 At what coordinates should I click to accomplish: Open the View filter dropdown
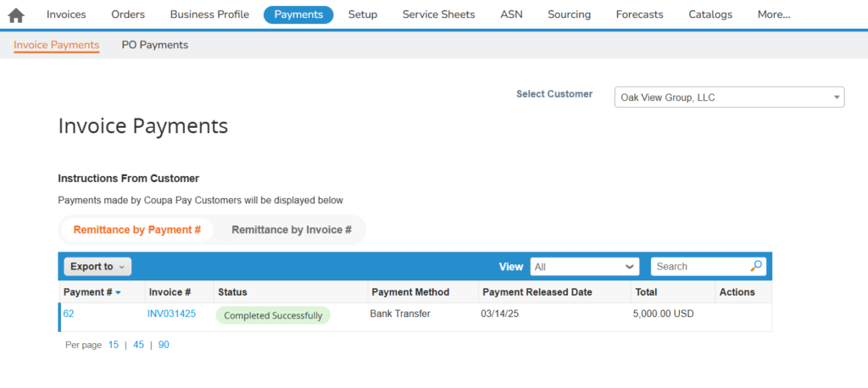[585, 266]
